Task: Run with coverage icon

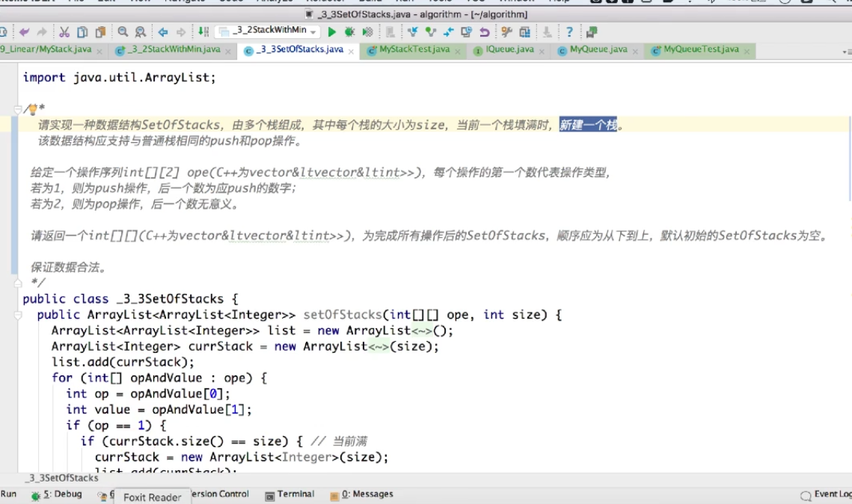Action: point(367,32)
